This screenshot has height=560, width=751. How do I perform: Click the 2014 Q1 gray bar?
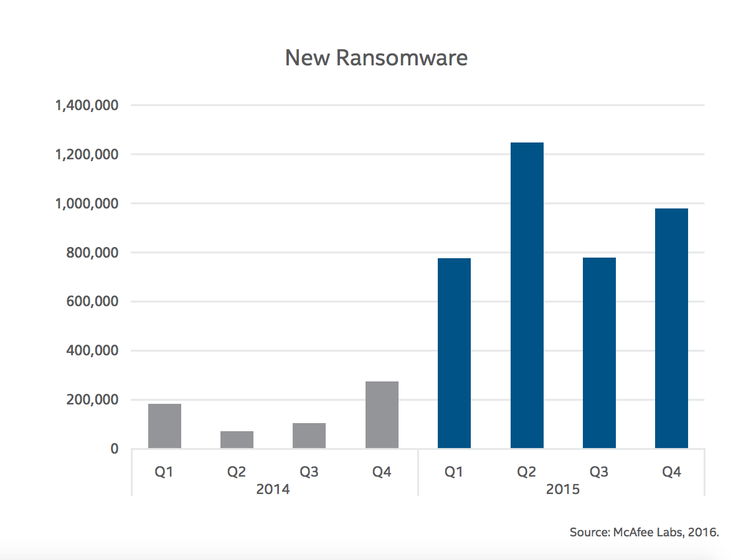click(164, 426)
